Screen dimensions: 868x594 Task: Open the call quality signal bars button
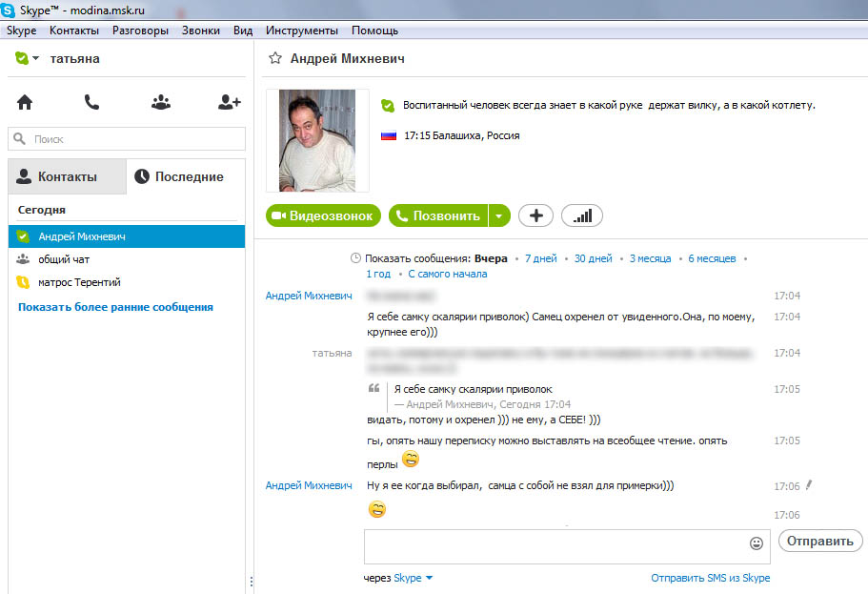[582, 215]
